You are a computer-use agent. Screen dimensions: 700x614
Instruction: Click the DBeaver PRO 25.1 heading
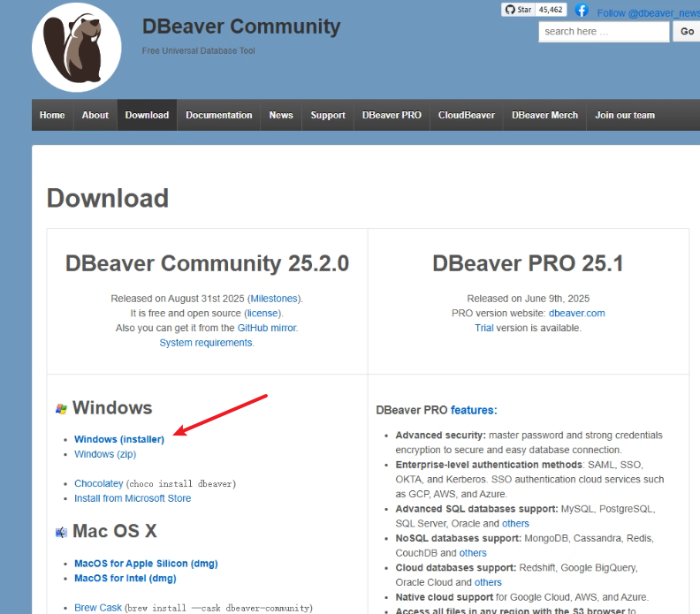[528, 263]
